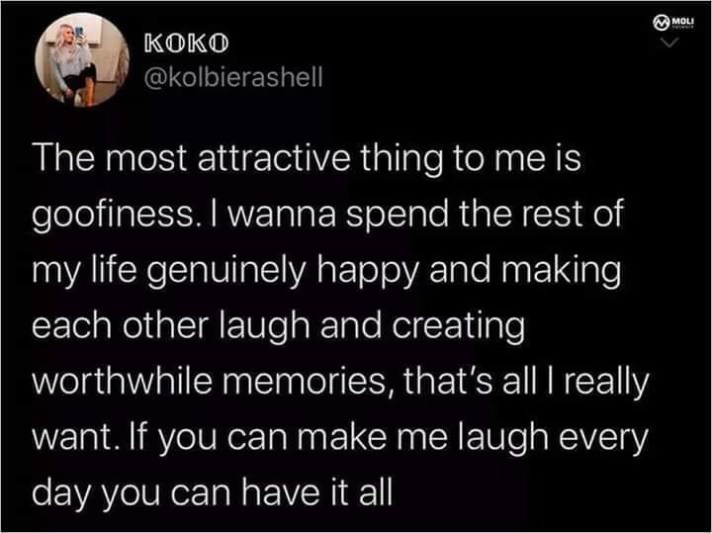712x533 pixels.
Task: Click 'laugh every' in the seventh line
Action: pos(553,438)
